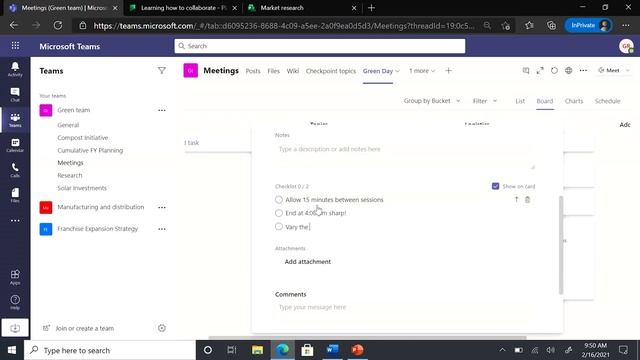Toggle Show on card checkbox

(x=496, y=186)
